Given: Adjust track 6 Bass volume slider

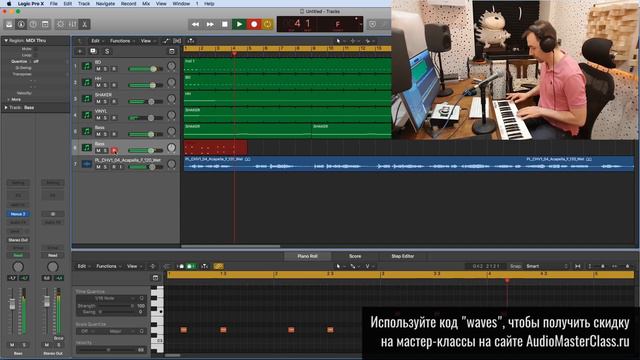Looking at the screenshot, I should click(x=146, y=151).
